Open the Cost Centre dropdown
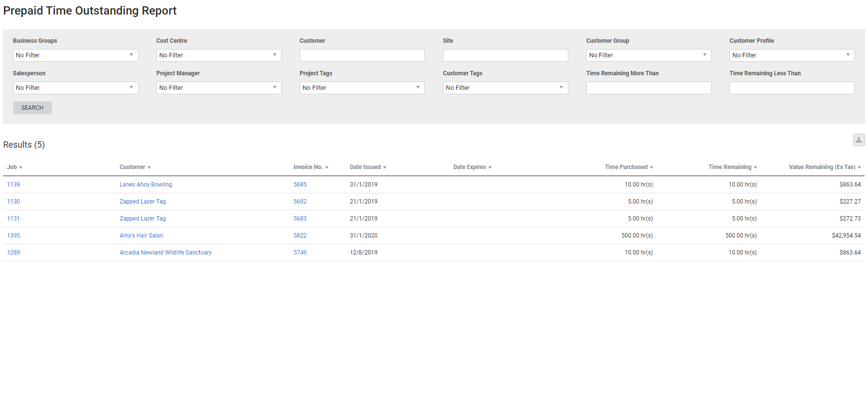 coord(219,55)
